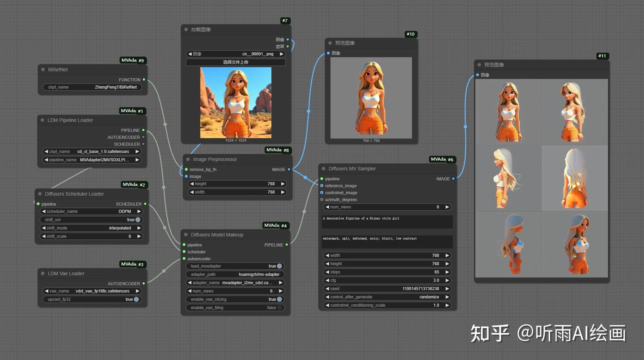Click the pipeline input socket on Diffusers MV Sampler
Viewport: 644px width, 360px height.
pyautogui.click(x=322, y=179)
